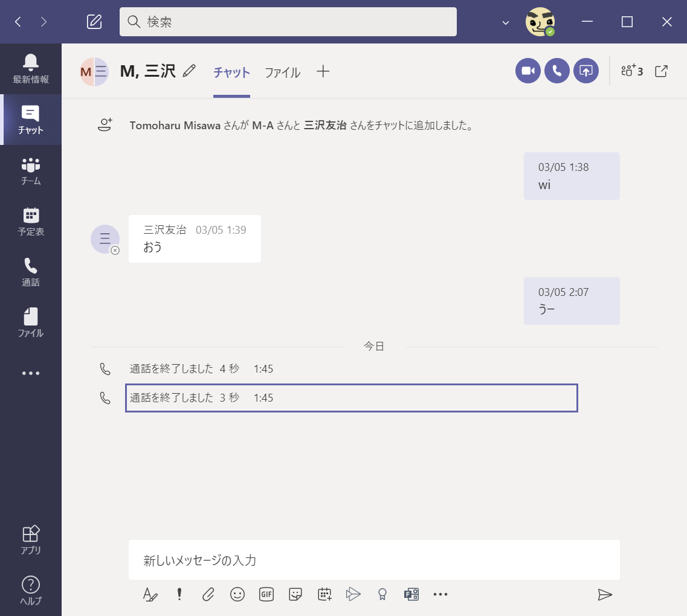Open チーム in the sidebar
The width and height of the screenshot is (687, 616).
pos(31,170)
